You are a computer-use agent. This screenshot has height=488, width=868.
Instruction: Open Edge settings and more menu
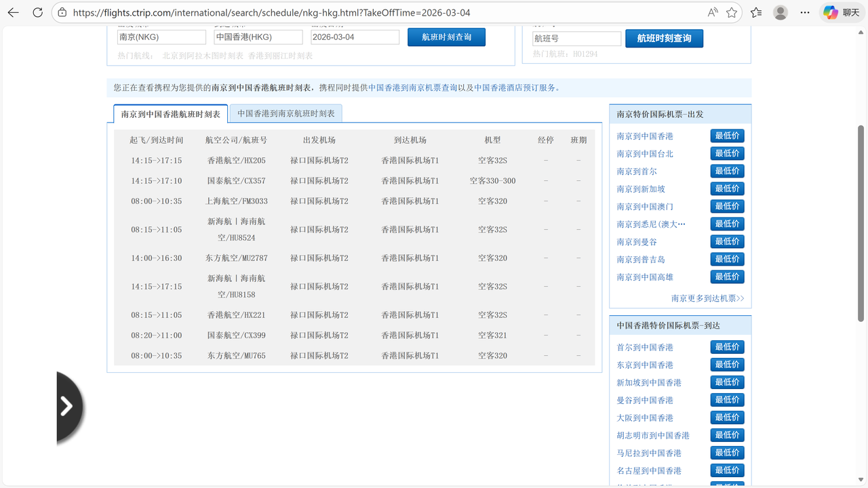coord(805,12)
